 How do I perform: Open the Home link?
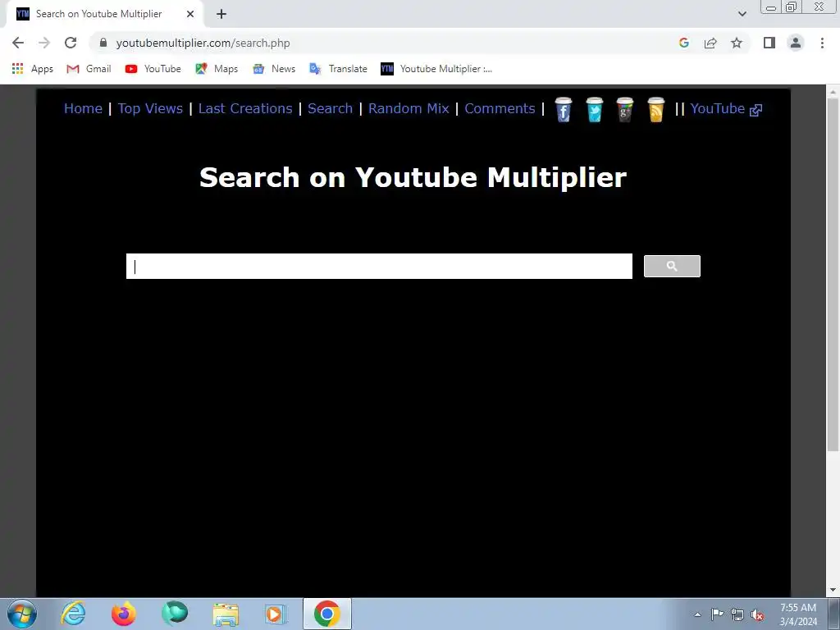tap(83, 109)
